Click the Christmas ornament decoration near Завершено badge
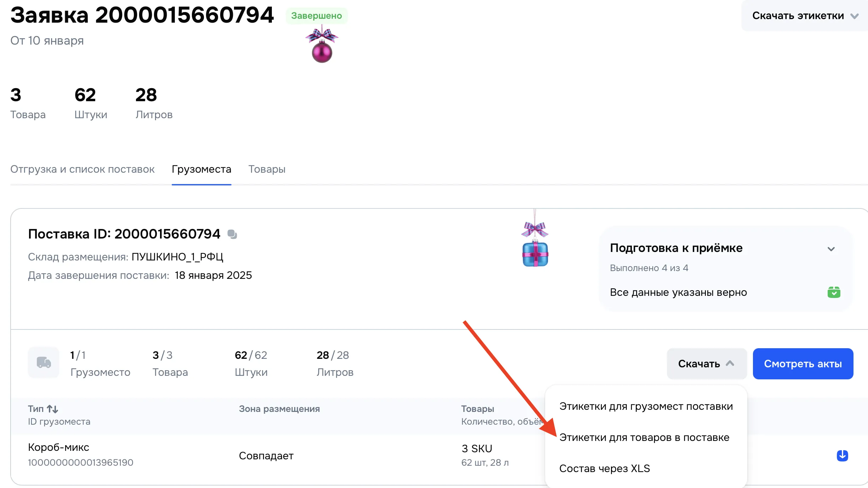The height and width of the screenshot is (488, 868). coord(322,53)
